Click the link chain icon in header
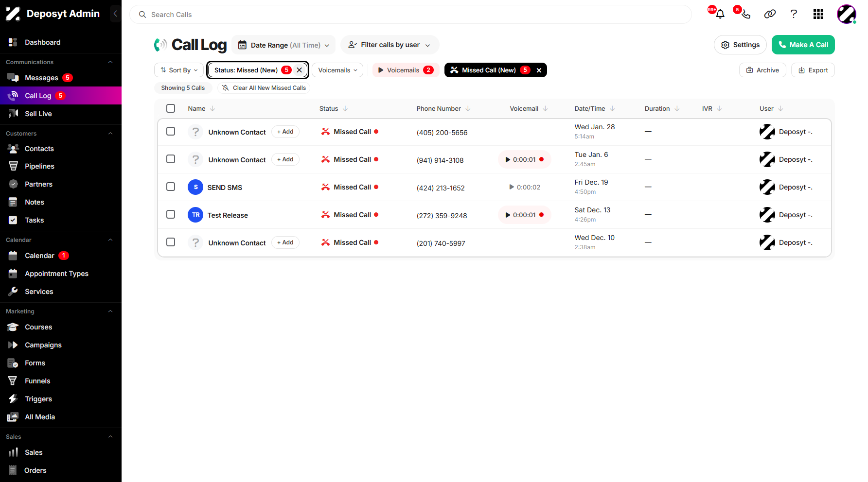Viewport: 868px width, 482px height. click(770, 14)
